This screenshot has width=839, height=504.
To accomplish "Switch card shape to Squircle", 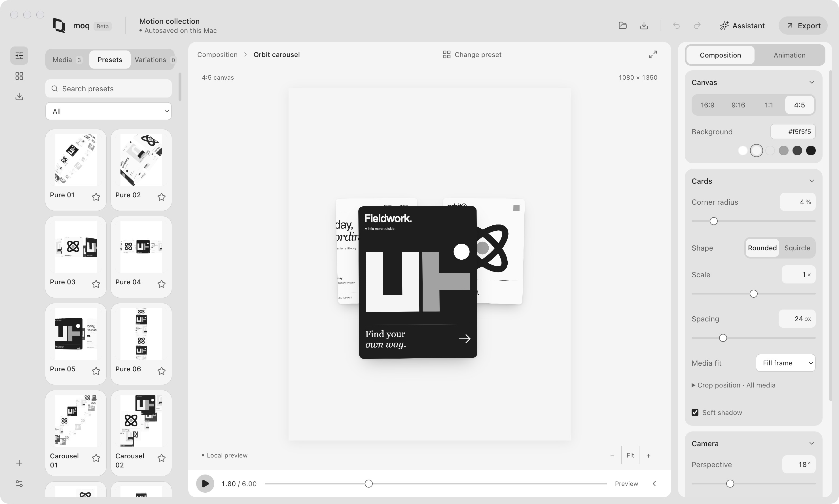I will coord(797,248).
